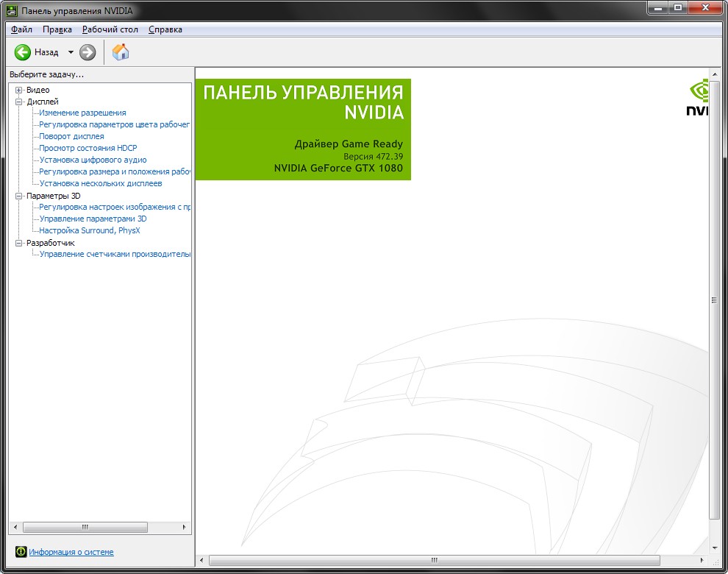Click the main pane horizontal scrollbar thumb

click(x=435, y=561)
